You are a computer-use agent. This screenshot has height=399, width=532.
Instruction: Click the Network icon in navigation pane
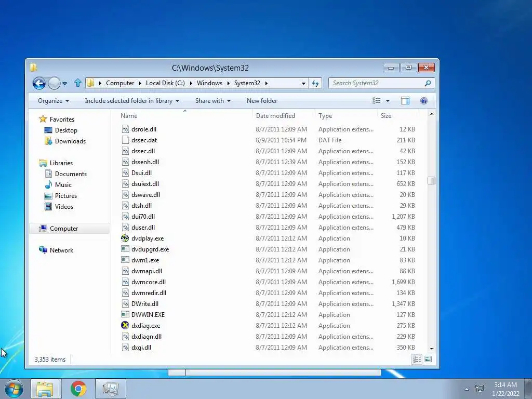coord(43,250)
